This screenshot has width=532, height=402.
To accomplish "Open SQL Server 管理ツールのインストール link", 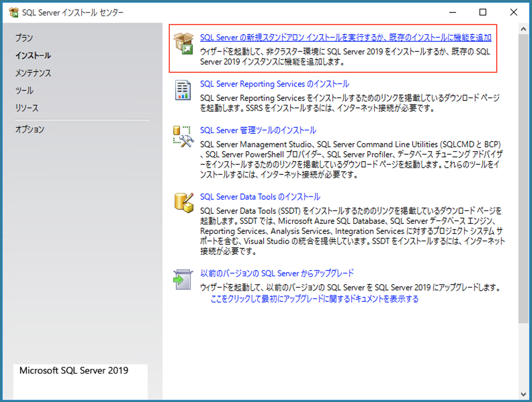I will [258, 130].
